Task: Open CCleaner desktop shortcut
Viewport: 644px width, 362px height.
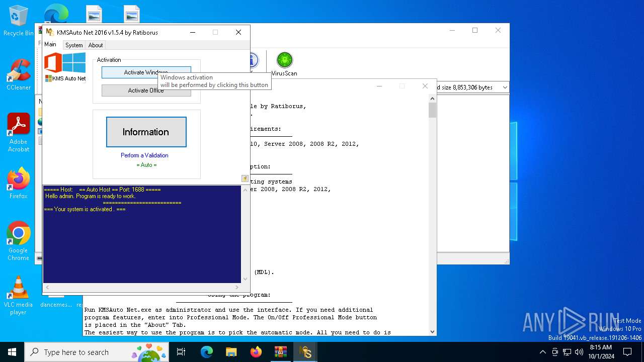Action: pyautogui.click(x=19, y=75)
